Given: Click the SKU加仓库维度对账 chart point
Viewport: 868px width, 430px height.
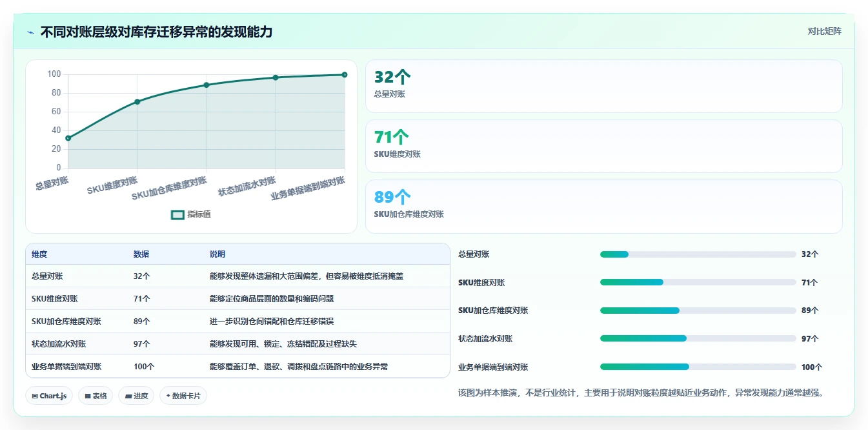Looking at the screenshot, I should [207, 85].
